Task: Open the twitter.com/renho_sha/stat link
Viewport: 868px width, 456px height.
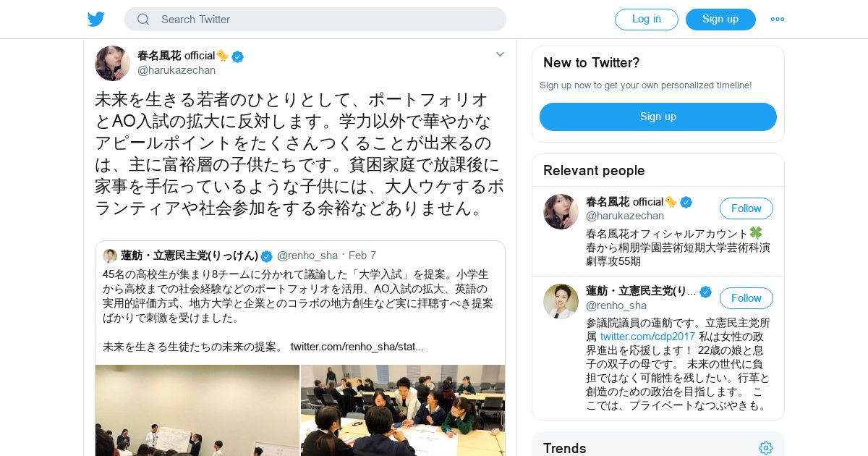Action: pos(357,347)
